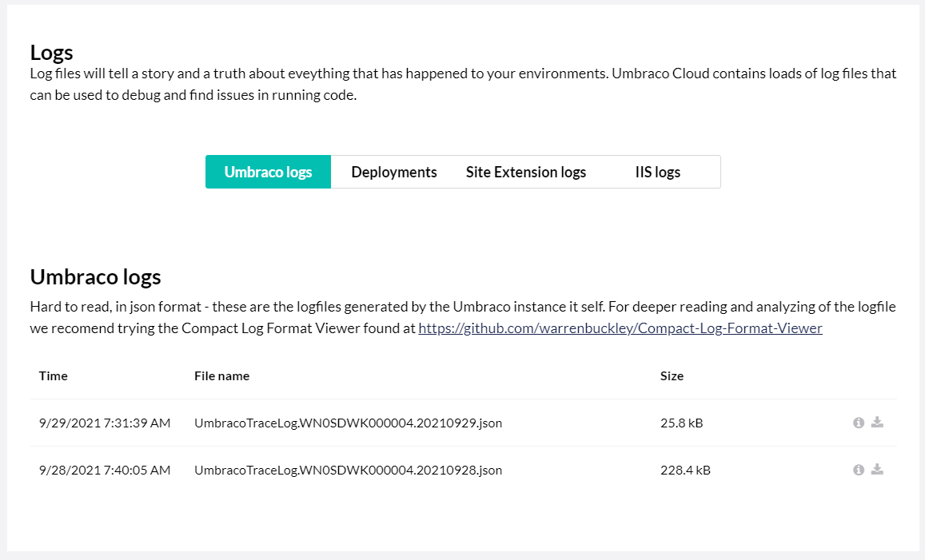Download the 20210929 Umbraco trace log
This screenshot has height=560, width=925.
877,423
